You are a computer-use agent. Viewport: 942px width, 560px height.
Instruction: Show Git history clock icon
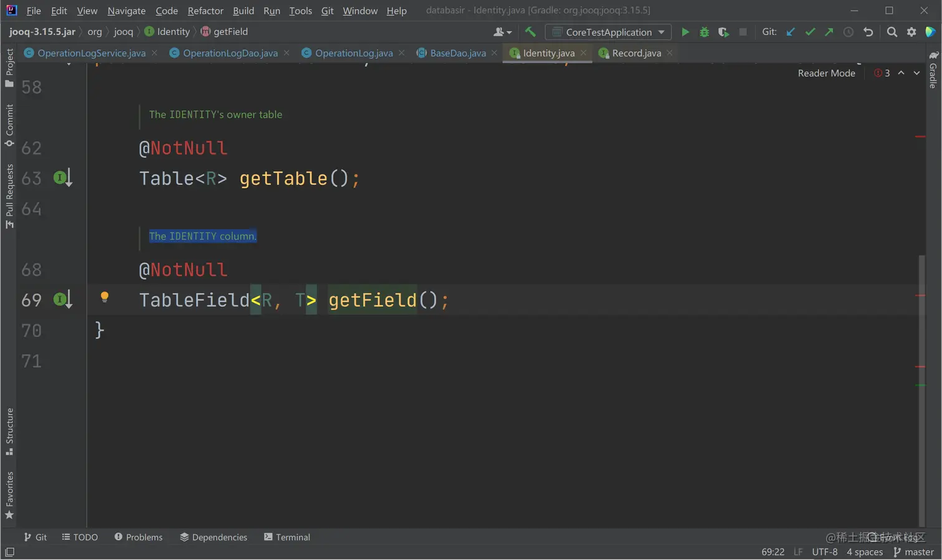point(848,32)
